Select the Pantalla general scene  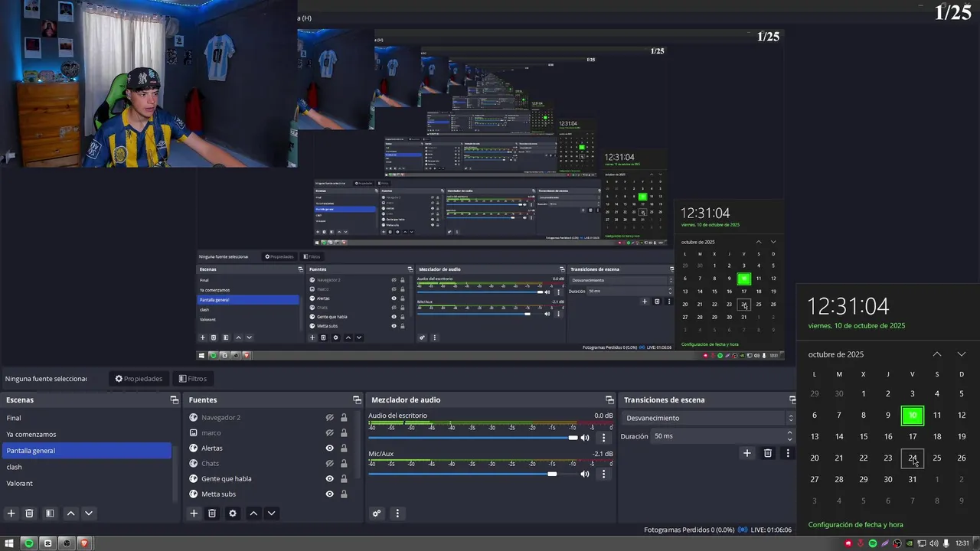[88, 451]
